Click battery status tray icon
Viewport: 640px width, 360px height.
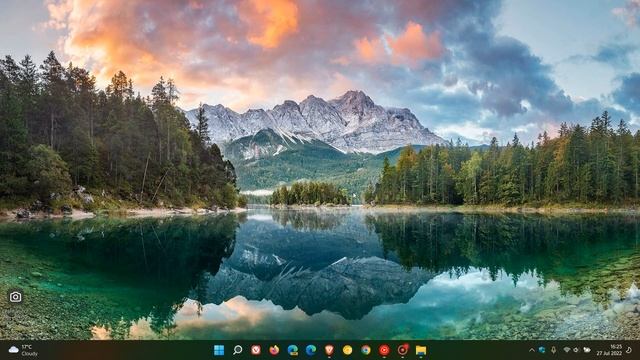pos(587,350)
